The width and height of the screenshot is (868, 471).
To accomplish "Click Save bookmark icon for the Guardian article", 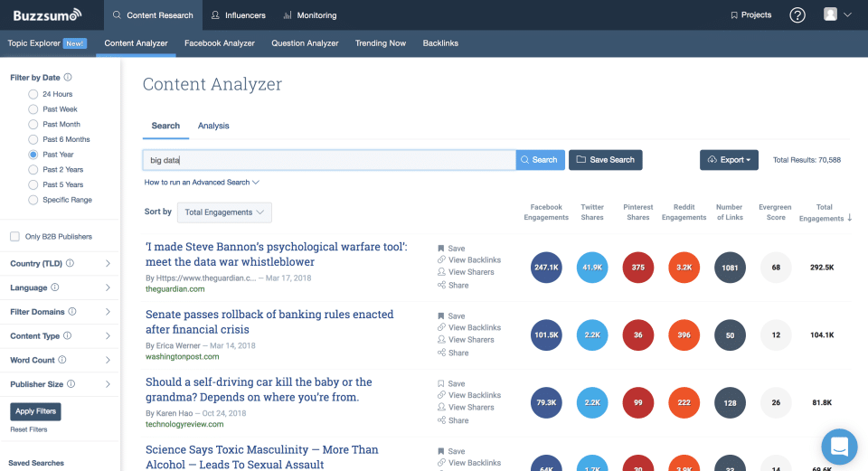I will click(x=441, y=249).
